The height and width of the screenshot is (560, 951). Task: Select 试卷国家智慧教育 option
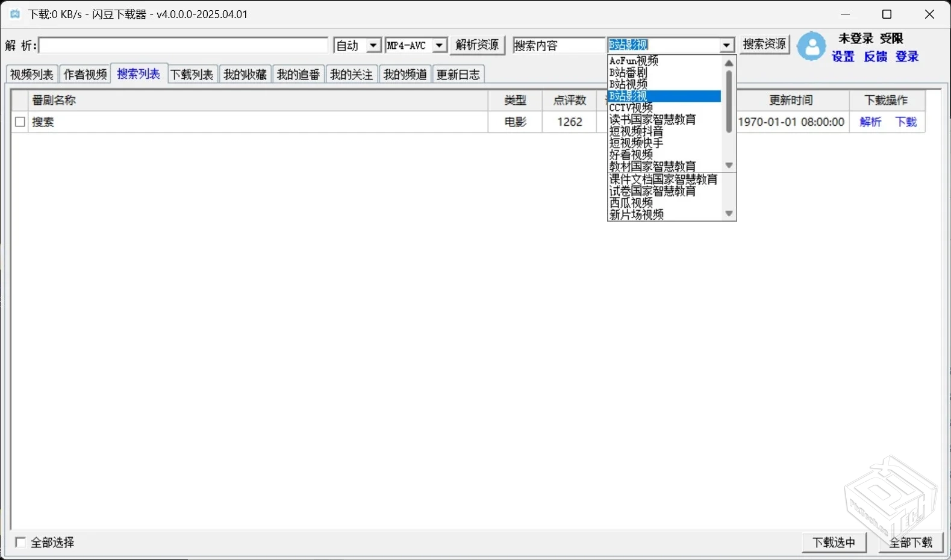[x=652, y=191]
